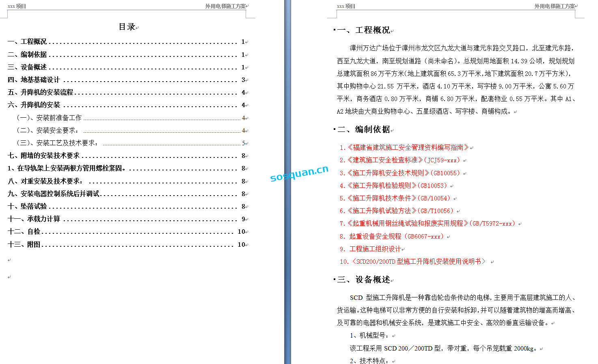Open the (二)、安装安全要求 sub-entry
The image size is (598, 364).
[47, 130]
